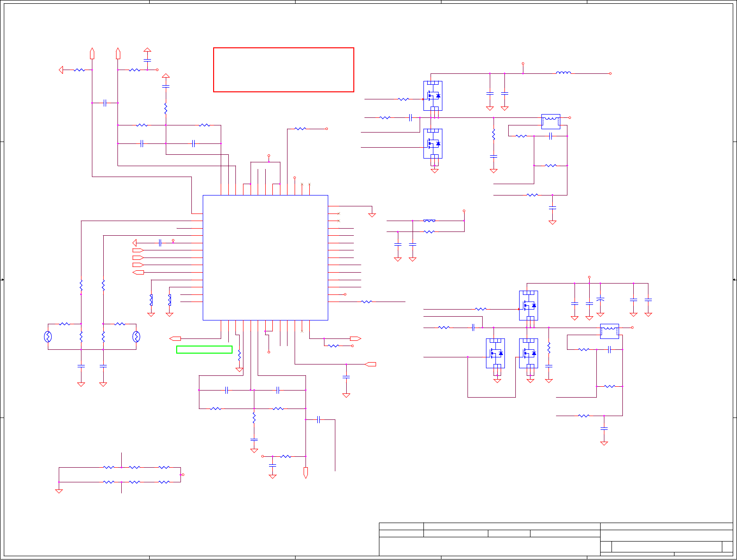This screenshot has height=560, width=737.
Task: Select the unboxed inductor coil symbol
Action: click(x=563, y=73)
